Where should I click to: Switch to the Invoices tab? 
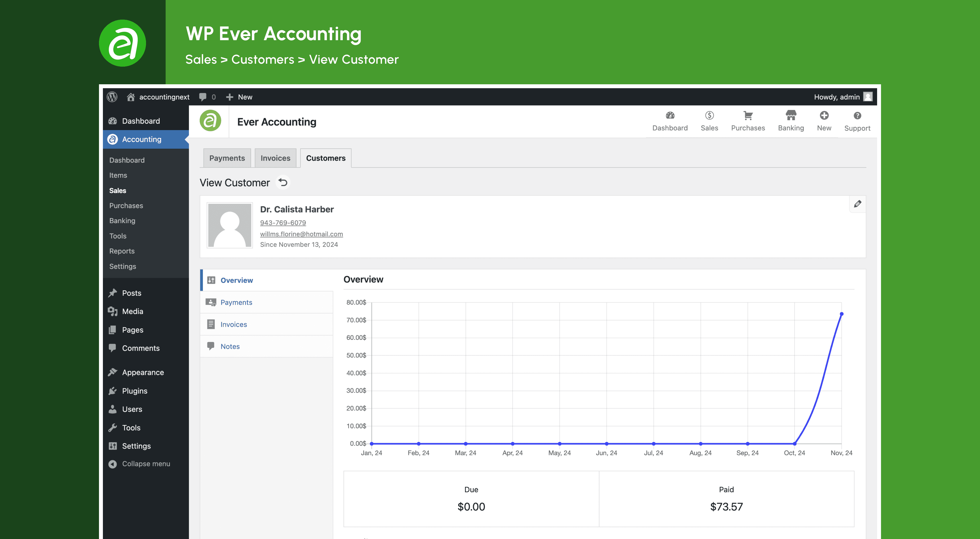275,158
